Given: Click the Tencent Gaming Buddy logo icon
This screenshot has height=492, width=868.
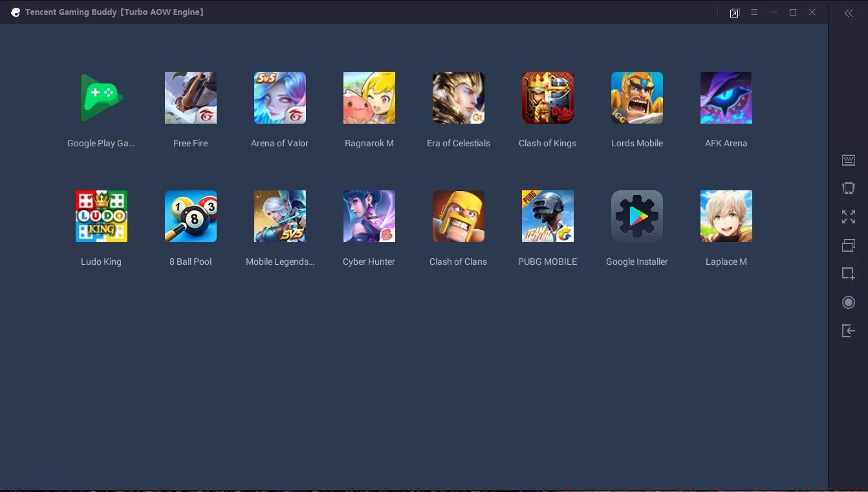Looking at the screenshot, I should [16, 12].
